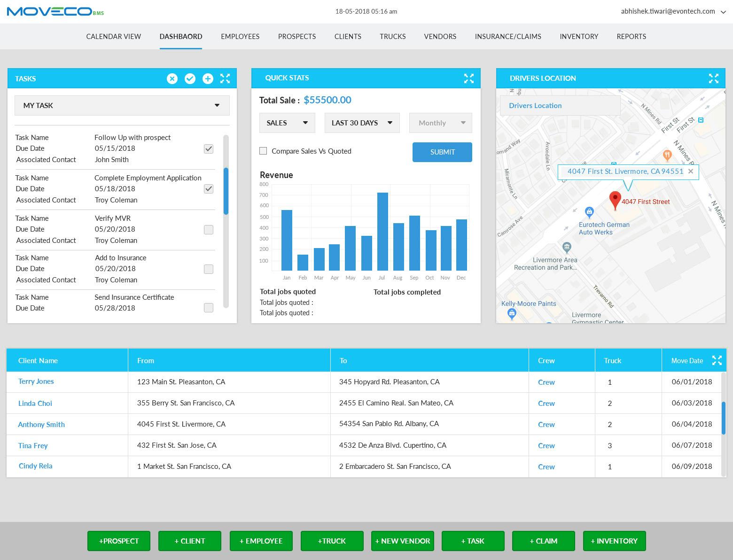
Task: Expand the Tasks panel to fullscreen
Action: [226, 78]
